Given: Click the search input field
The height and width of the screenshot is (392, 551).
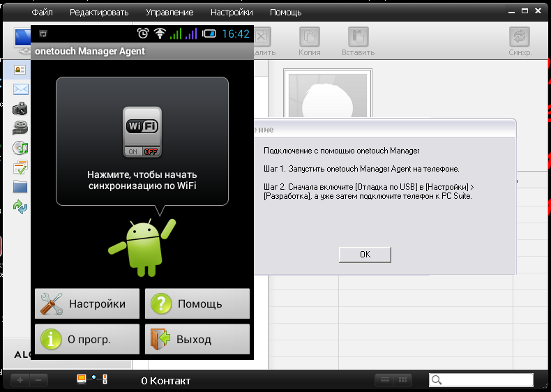Looking at the screenshot, I should [x=481, y=380].
